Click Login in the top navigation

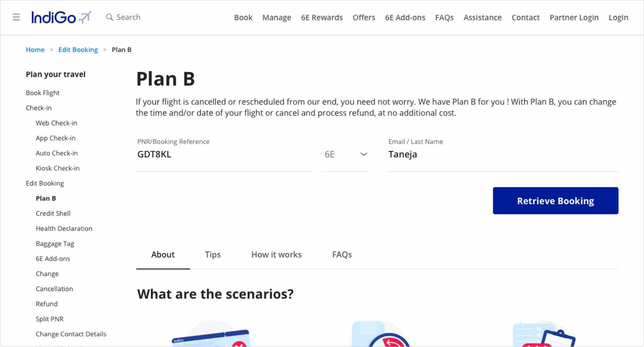pyautogui.click(x=618, y=17)
